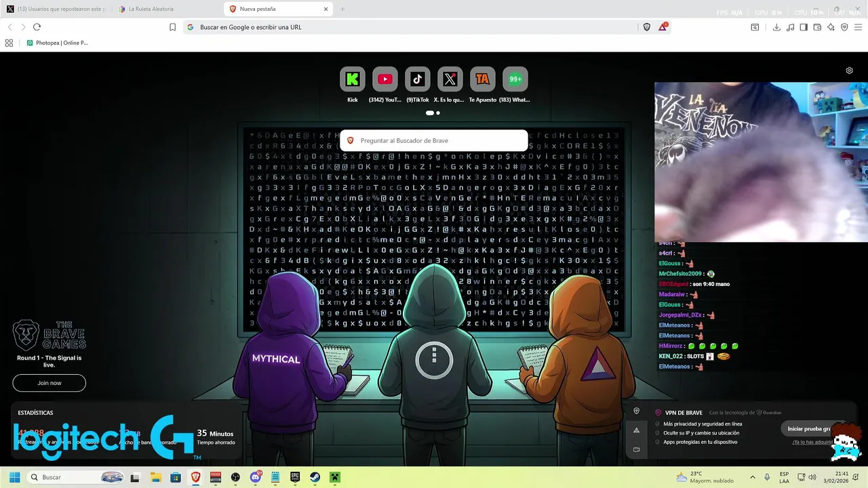This screenshot has width=868, height=488.
Task: Open the Te Apuesto shortcut tile
Action: pyautogui.click(x=482, y=79)
